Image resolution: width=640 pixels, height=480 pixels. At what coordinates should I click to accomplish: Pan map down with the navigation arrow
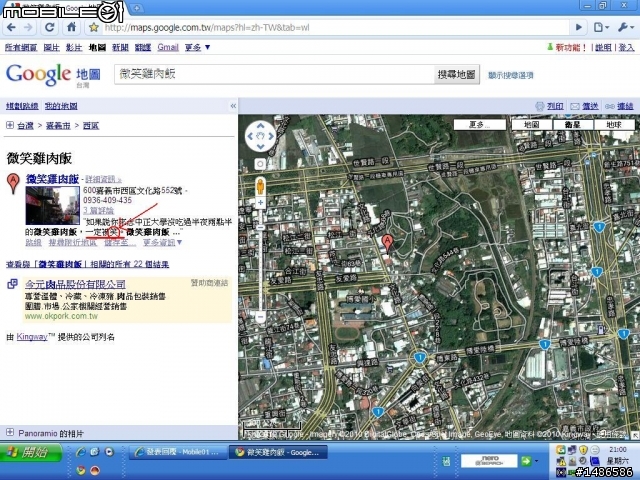[x=260, y=147]
